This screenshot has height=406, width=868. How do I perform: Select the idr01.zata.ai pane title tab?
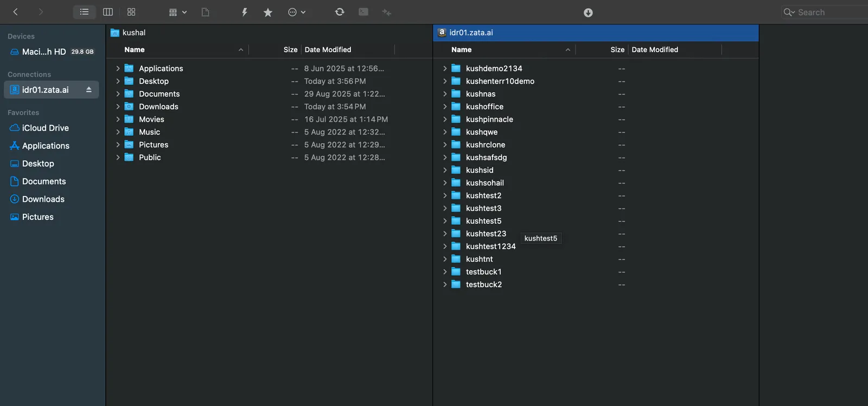pos(596,33)
